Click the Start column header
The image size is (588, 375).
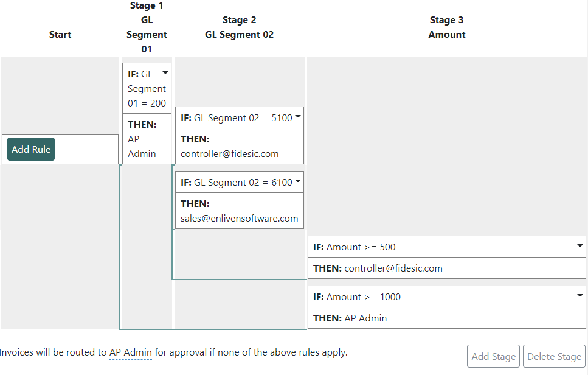pyautogui.click(x=60, y=35)
